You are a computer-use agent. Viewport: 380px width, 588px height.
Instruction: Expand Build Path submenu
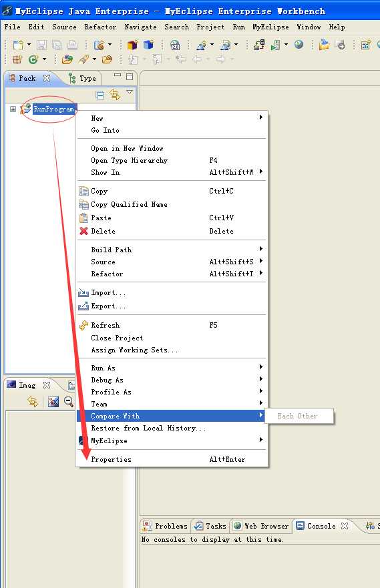click(172, 250)
